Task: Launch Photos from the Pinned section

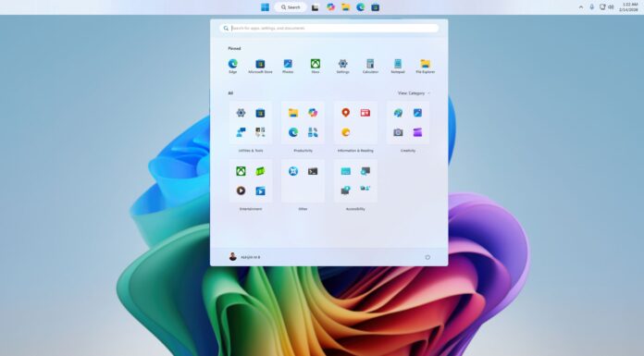Action: [288, 66]
